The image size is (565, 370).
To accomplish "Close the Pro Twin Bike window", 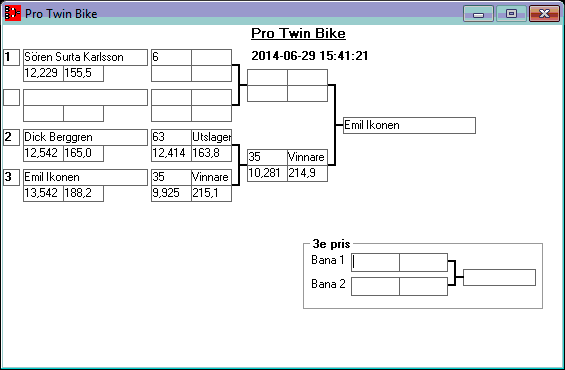I will tap(544, 14).
